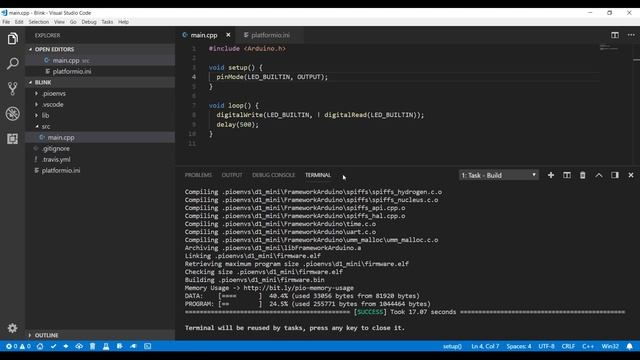Open the File menu
The image size is (640, 360).
pyautogui.click(x=6, y=22)
